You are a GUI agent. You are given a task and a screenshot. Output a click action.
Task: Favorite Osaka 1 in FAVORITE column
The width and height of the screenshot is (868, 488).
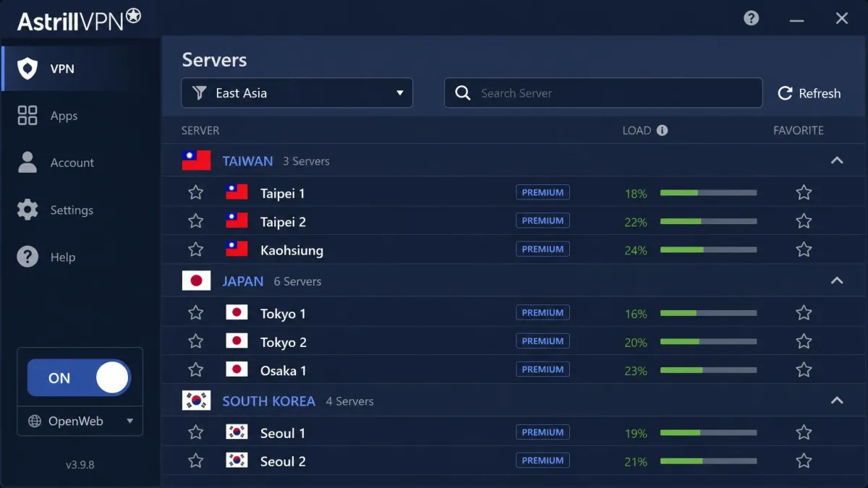point(804,369)
